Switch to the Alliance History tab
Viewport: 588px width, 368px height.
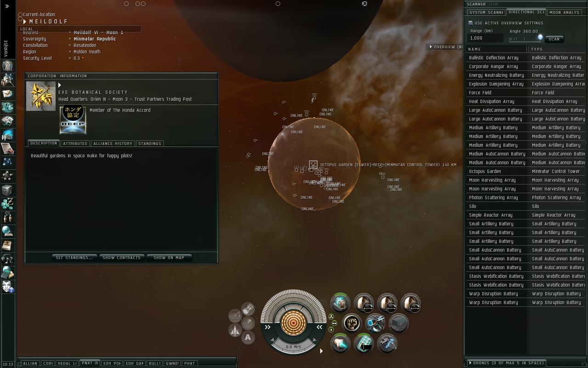click(113, 144)
